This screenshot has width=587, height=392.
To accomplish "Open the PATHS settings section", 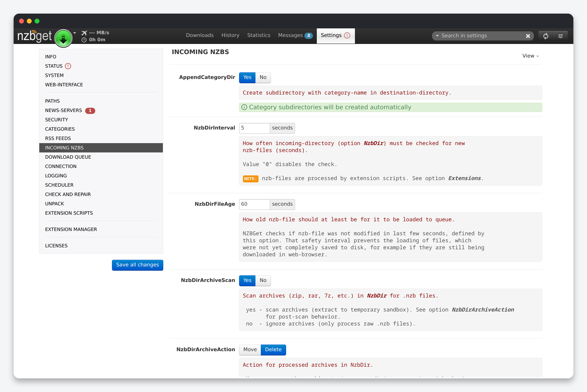I will tap(101, 101).
